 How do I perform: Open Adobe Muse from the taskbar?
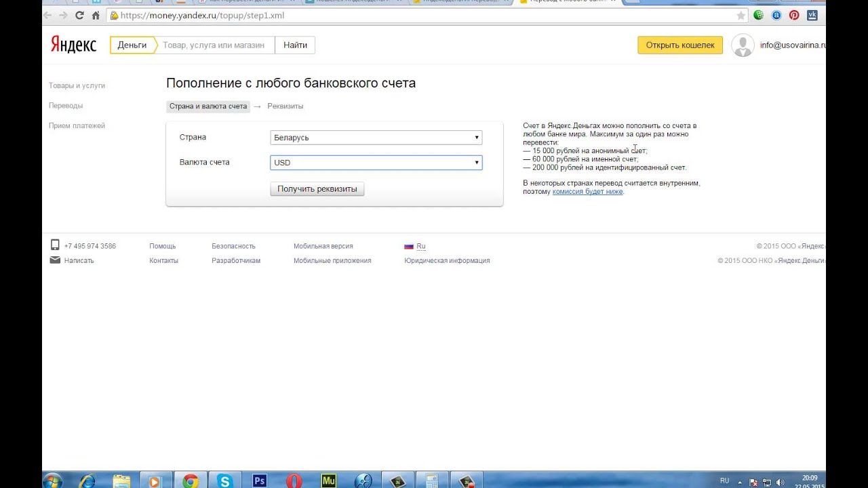328,481
